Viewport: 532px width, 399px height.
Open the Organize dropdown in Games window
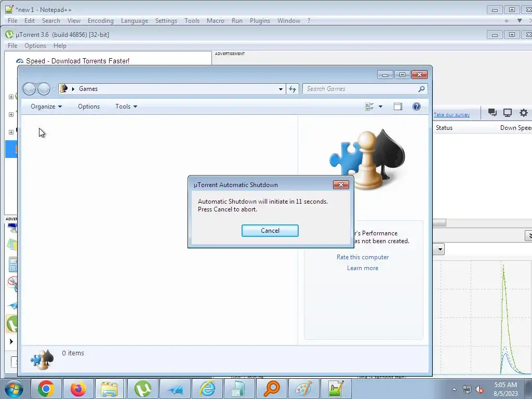(46, 107)
